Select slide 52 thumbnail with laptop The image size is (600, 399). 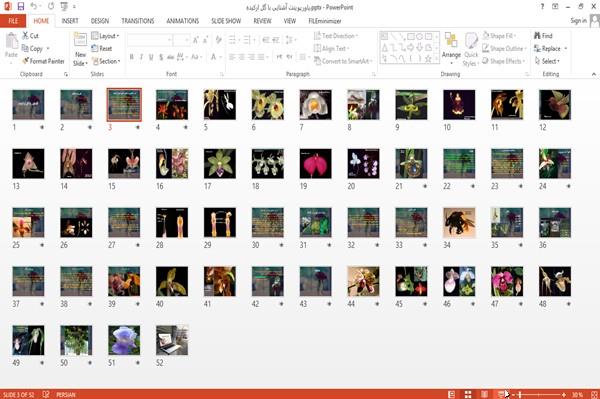pyautogui.click(x=172, y=340)
